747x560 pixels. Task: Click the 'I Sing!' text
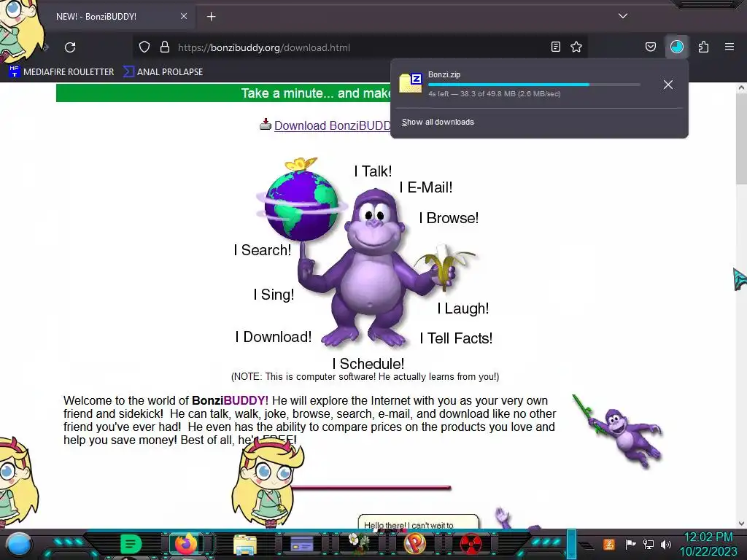tap(274, 295)
